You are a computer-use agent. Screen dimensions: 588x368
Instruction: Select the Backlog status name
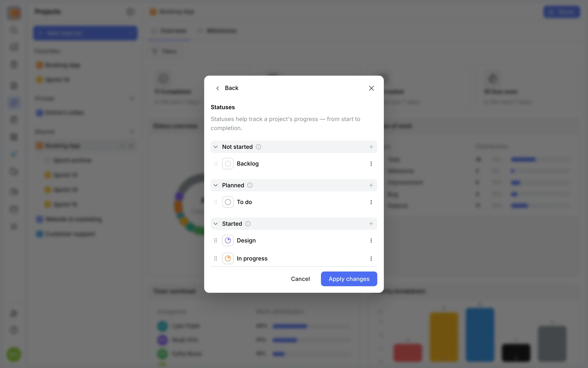(x=248, y=164)
